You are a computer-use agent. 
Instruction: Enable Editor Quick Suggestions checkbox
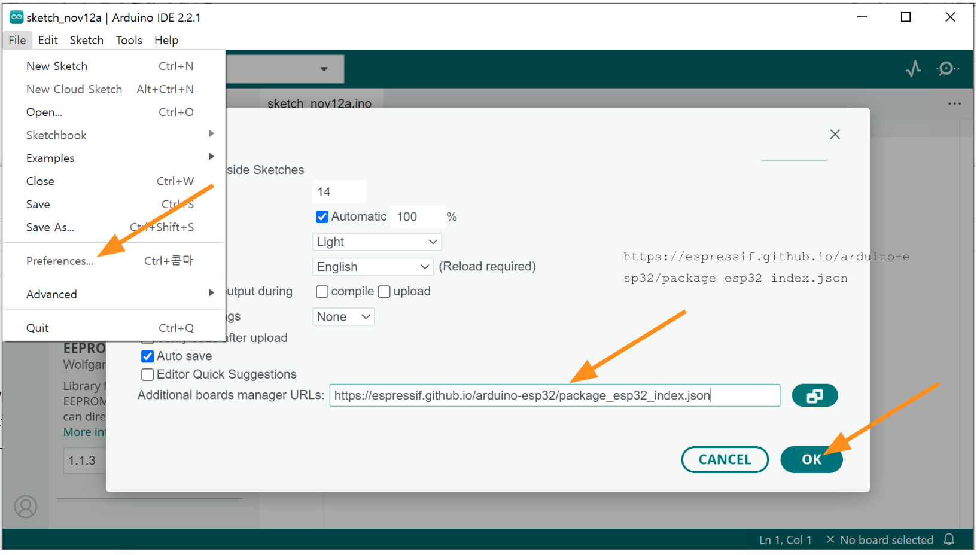147,375
